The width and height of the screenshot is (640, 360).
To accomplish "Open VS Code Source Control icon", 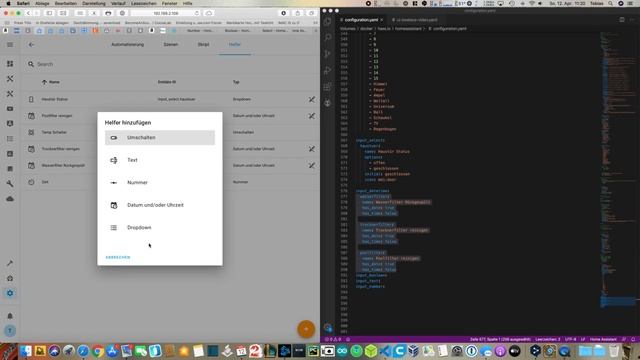I will [327, 54].
